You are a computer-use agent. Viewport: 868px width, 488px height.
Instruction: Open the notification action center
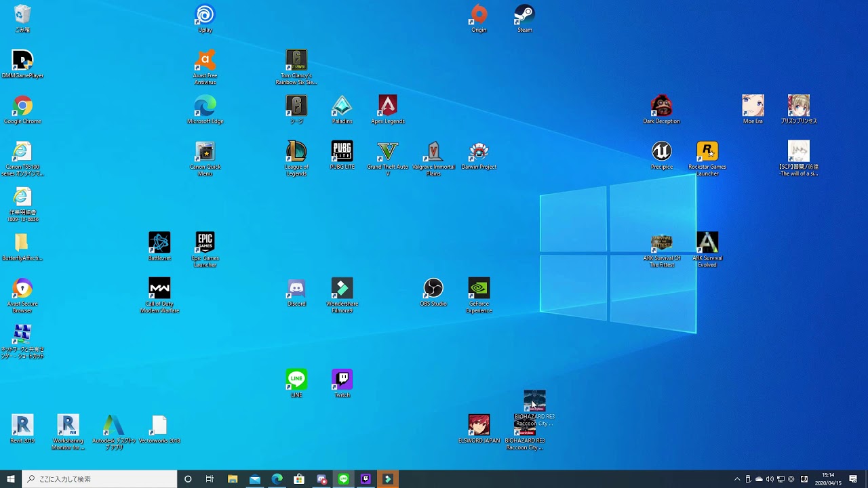(x=854, y=479)
